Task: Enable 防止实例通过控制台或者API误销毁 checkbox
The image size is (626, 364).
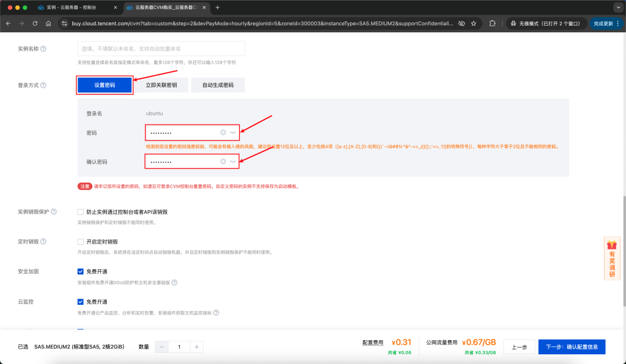Action: coord(80,212)
